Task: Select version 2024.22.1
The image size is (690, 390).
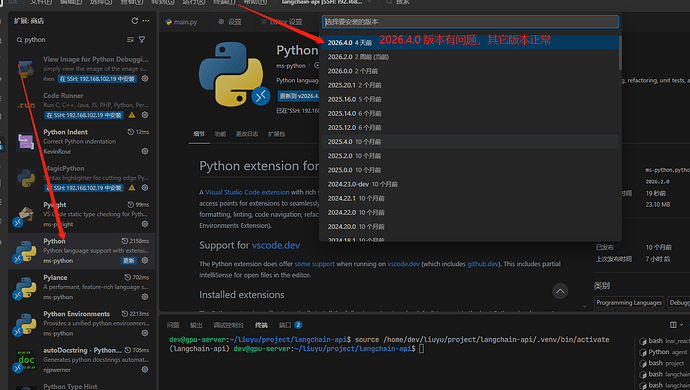Action: (x=470, y=198)
